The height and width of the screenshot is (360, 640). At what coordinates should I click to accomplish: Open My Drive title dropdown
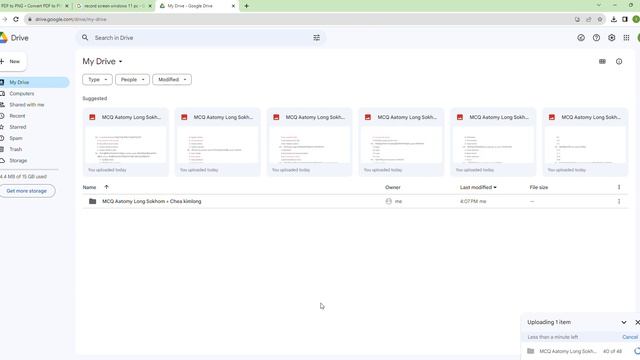[102, 61]
